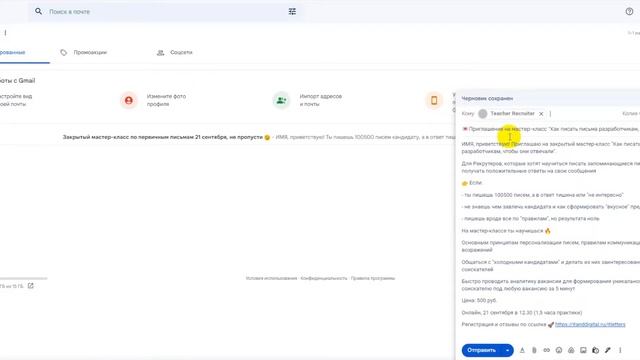Viewport: 640px width, 360px height.
Task: Click the compose subject line field
Action: pyautogui.click(x=551, y=129)
